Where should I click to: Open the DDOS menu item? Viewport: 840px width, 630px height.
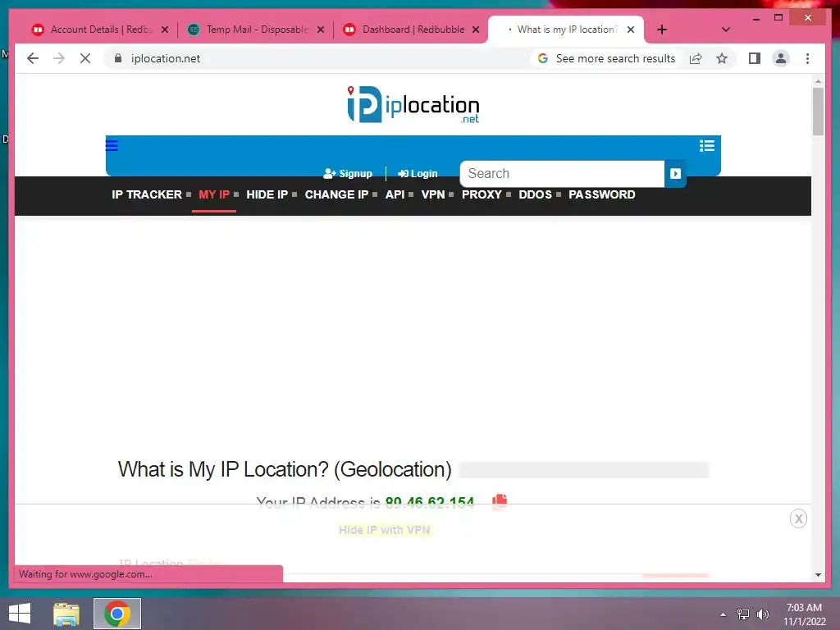535,194
